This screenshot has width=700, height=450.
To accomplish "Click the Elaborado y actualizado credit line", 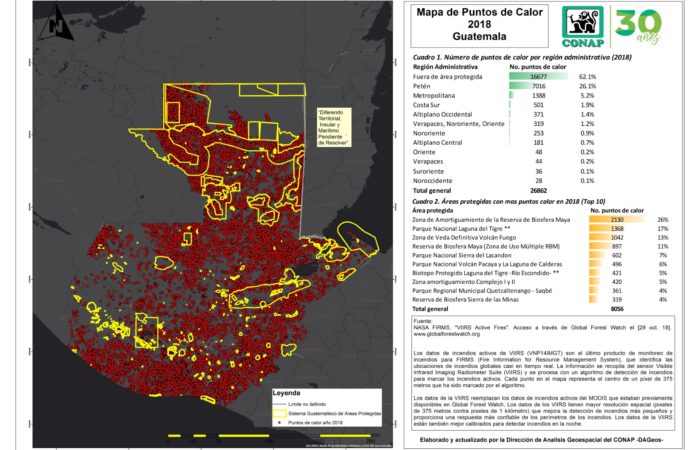I will tap(542, 440).
